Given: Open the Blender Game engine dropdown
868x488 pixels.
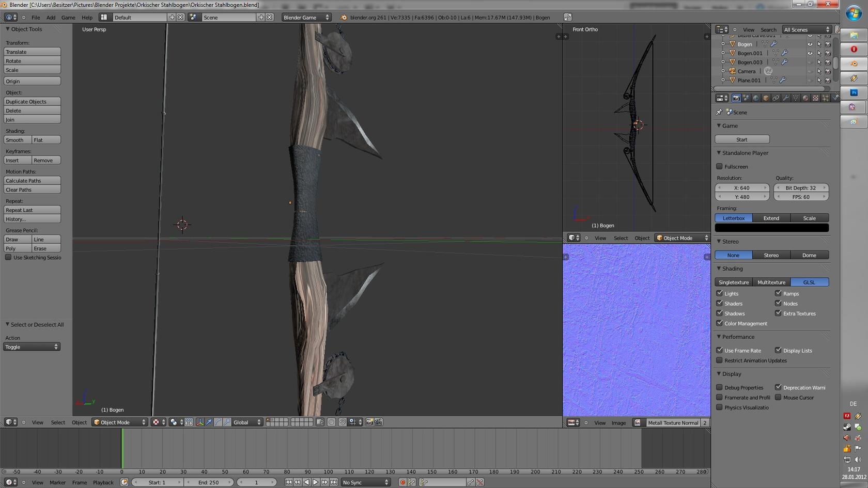Looking at the screenshot, I should click(x=306, y=18).
